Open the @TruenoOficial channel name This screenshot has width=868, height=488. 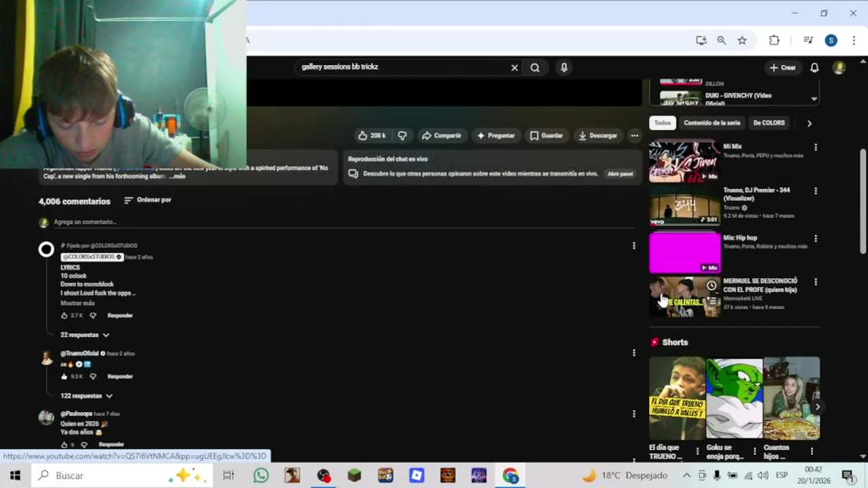tap(79, 354)
